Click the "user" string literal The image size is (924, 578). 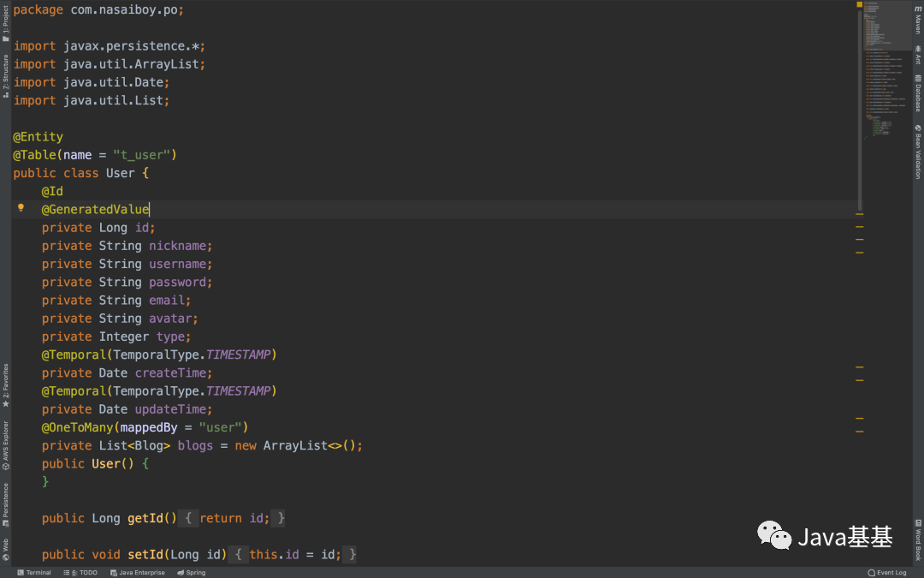click(221, 427)
